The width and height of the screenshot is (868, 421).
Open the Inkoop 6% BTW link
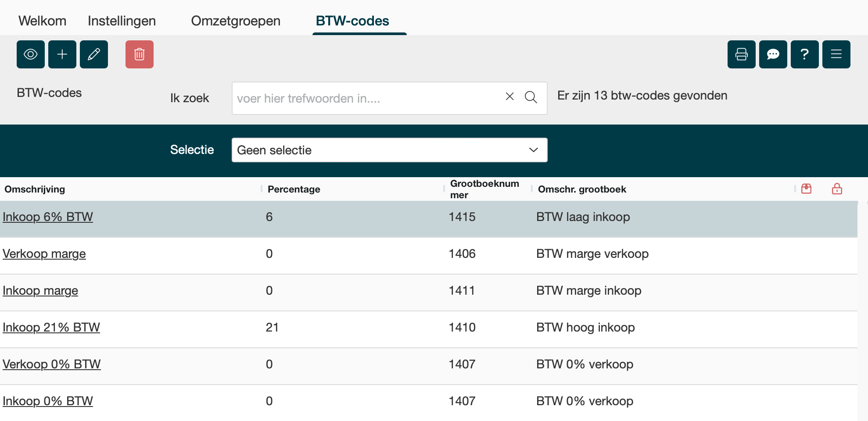point(48,217)
